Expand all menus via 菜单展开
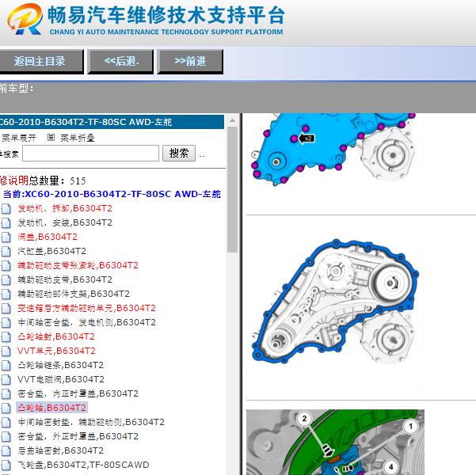The width and height of the screenshot is (476, 475). tap(18, 138)
